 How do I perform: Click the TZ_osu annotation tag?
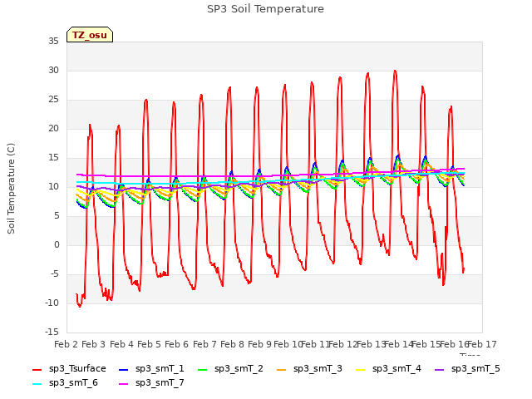click(x=90, y=35)
